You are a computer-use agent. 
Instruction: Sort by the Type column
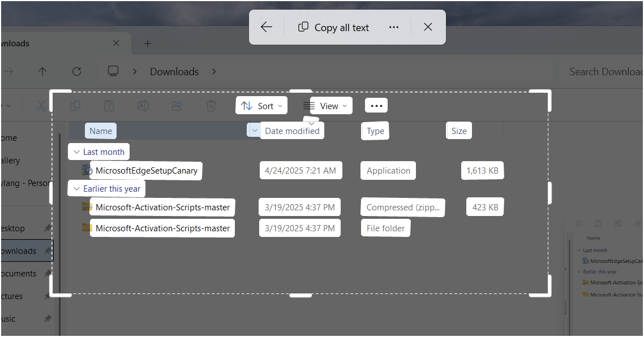coord(375,131)
